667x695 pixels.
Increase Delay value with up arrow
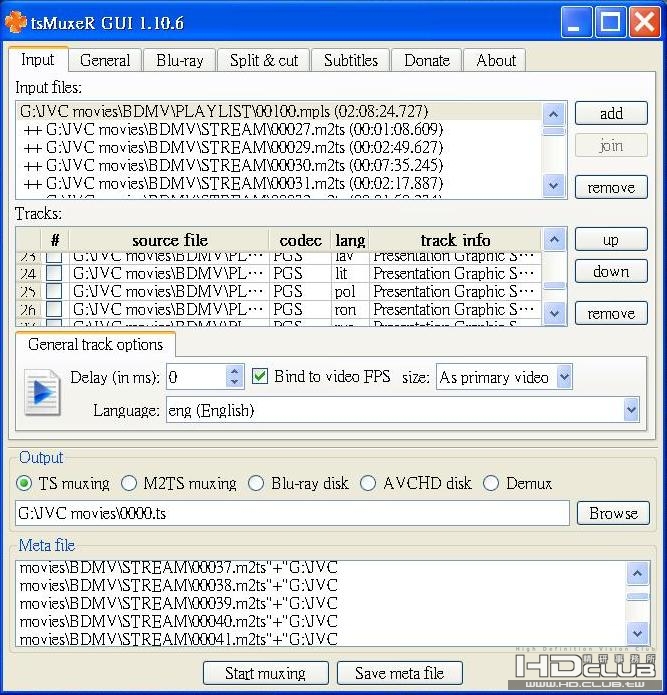tap(234, 371)
